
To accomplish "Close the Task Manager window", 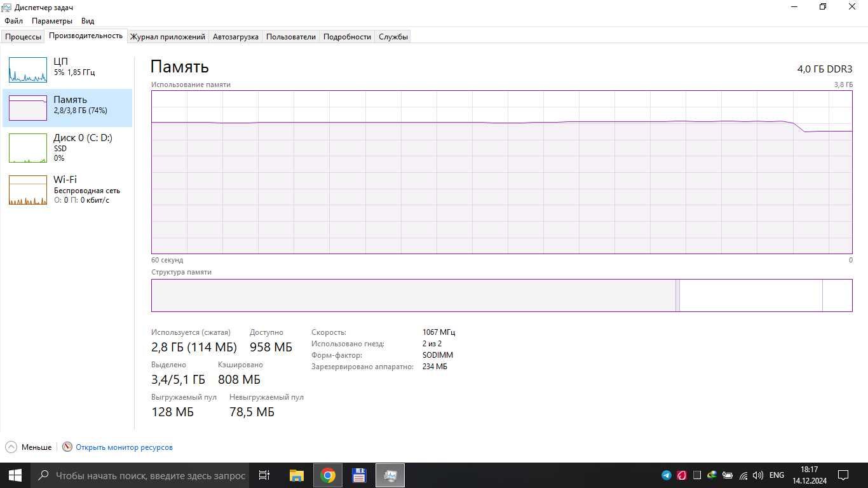I will (x=853, y=7).
